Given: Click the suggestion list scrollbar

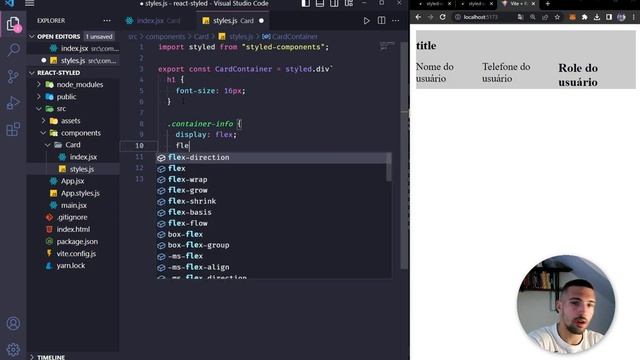Looking at the screenshot, I should 389,167.
